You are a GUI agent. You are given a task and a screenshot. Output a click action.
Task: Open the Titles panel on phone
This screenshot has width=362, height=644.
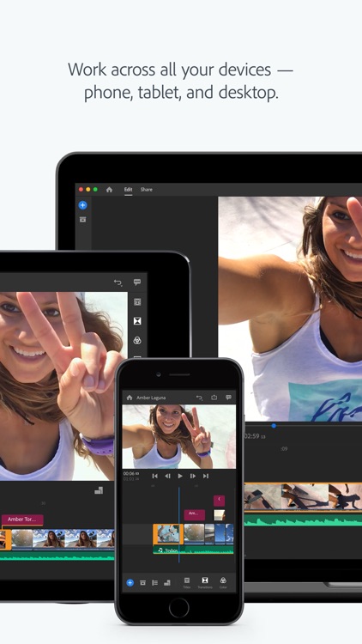click(187, 582)
